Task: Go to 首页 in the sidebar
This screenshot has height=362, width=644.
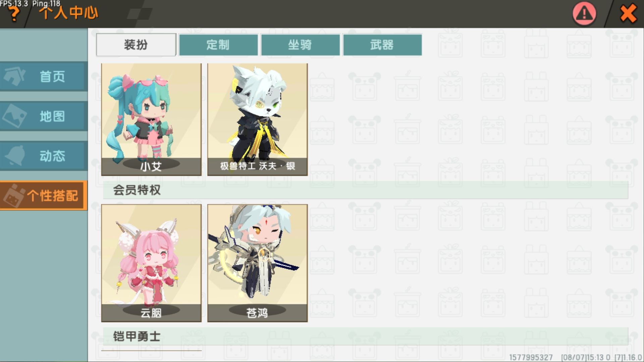Action: (x=44, y=76)
